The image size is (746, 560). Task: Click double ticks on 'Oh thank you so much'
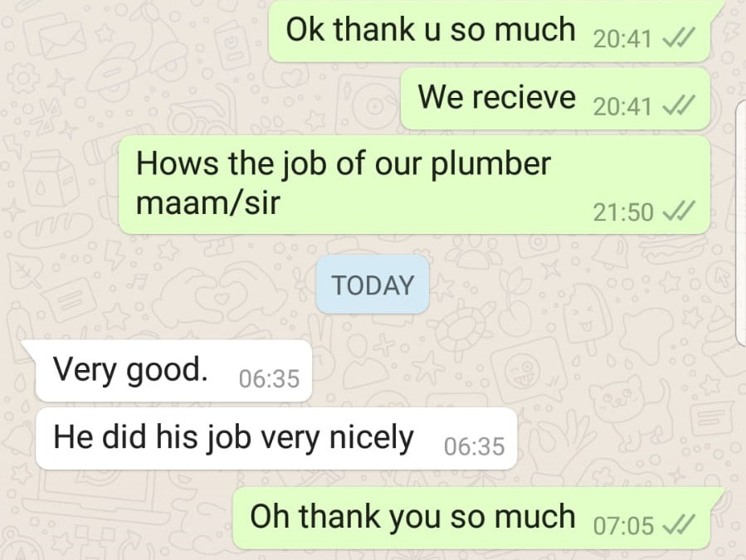(x=680, y=525)
